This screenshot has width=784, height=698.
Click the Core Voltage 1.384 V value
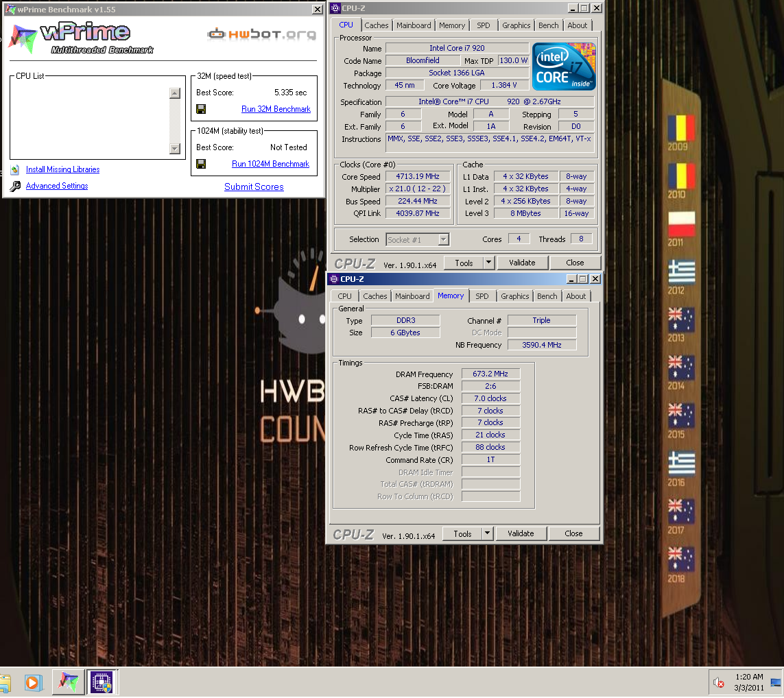point(504,85)
